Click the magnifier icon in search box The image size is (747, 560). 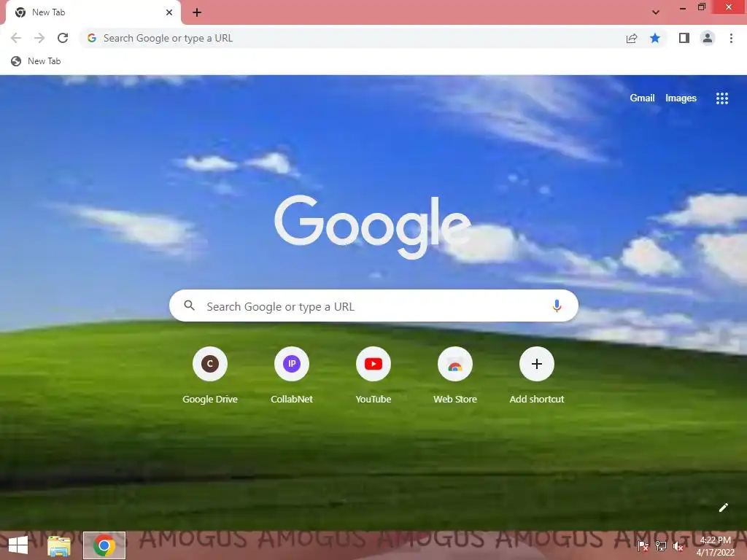(189, 306)
